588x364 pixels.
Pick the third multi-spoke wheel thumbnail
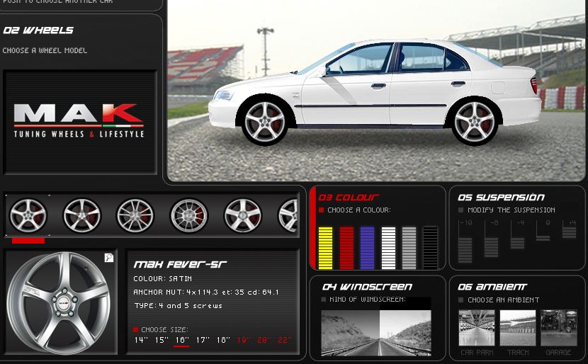[135, 215]
